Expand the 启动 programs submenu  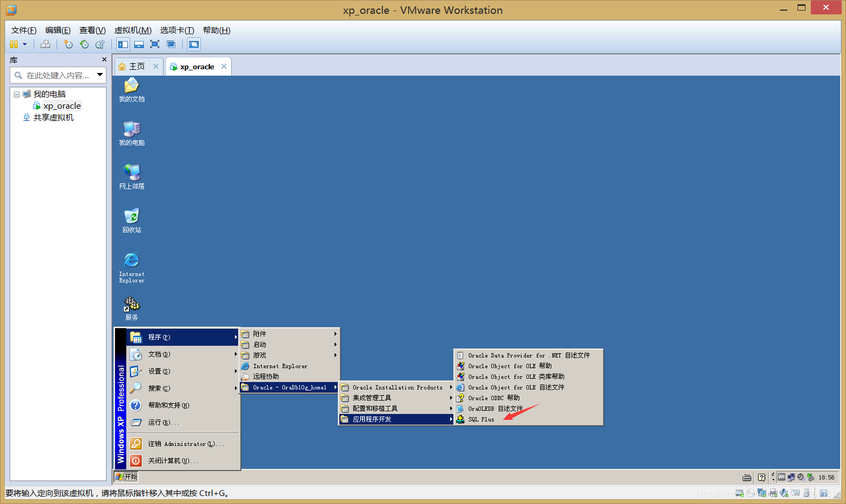[x=289, y=345]
